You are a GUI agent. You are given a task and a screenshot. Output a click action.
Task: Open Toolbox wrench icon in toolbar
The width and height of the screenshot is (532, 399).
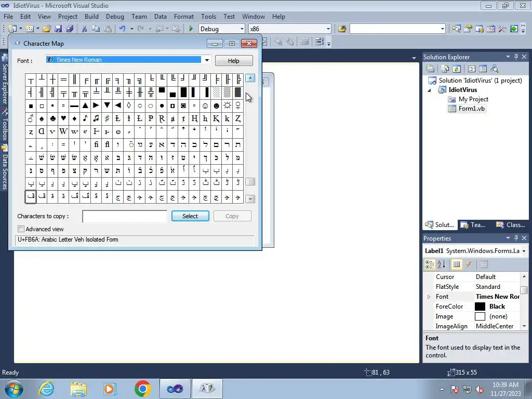point(502,29)
